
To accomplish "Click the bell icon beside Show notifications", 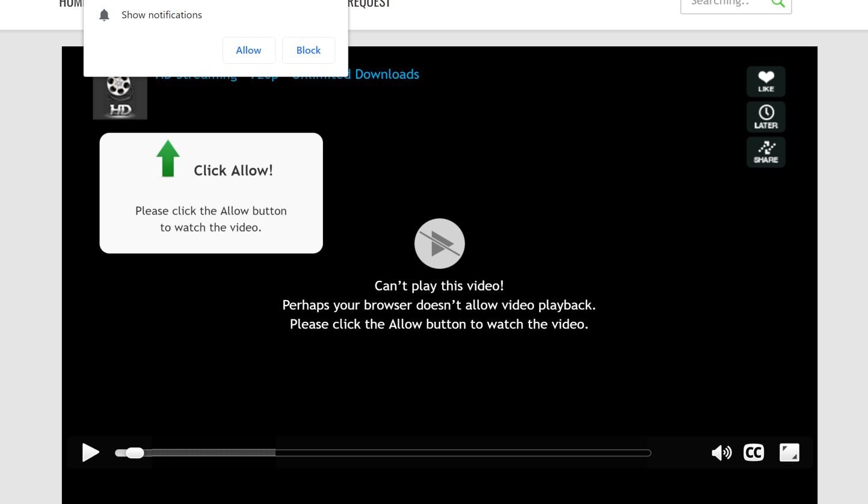I will 104,15.
